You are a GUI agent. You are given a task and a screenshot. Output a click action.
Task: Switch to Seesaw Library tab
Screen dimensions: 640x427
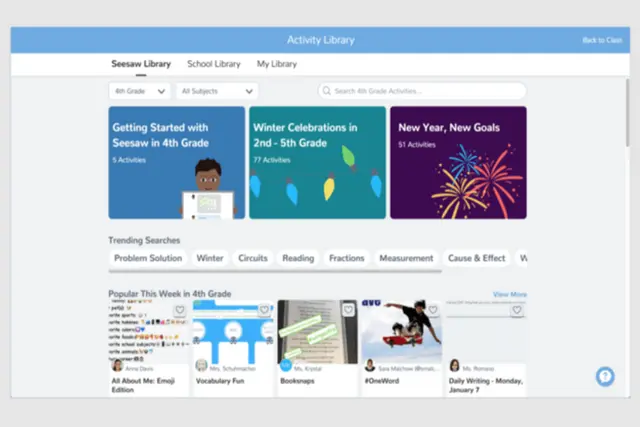pyautogui.click(x=141, y=64)
